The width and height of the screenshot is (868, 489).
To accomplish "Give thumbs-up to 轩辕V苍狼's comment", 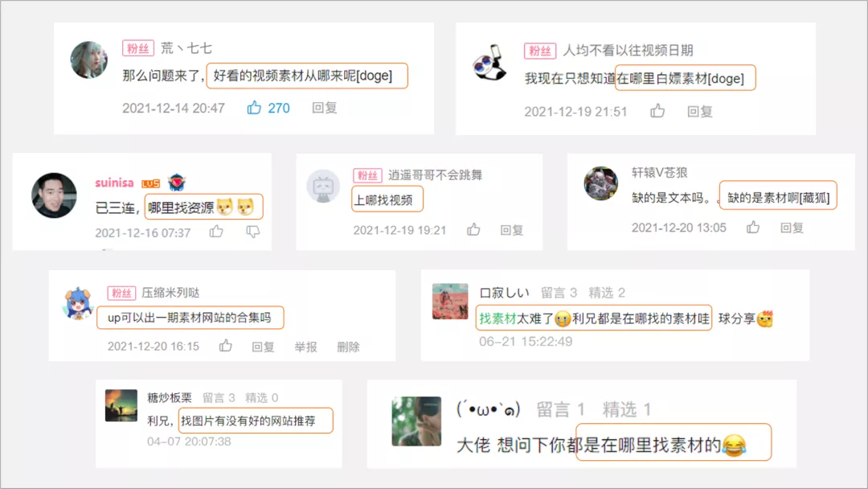I will pyautogui.click(x=753, y=227).
